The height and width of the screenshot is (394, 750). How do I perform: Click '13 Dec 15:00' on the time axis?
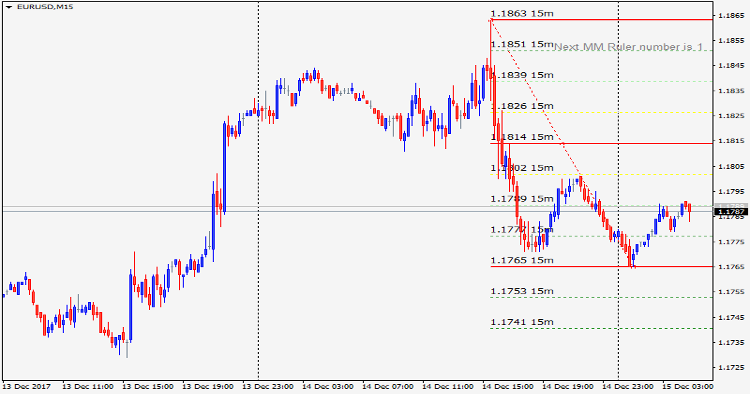click(148, 386)
